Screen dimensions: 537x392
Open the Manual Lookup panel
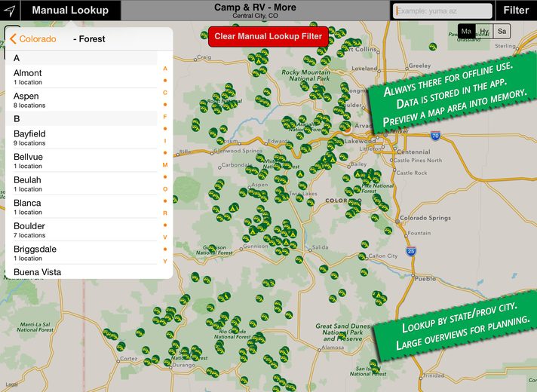pos(71,11)
